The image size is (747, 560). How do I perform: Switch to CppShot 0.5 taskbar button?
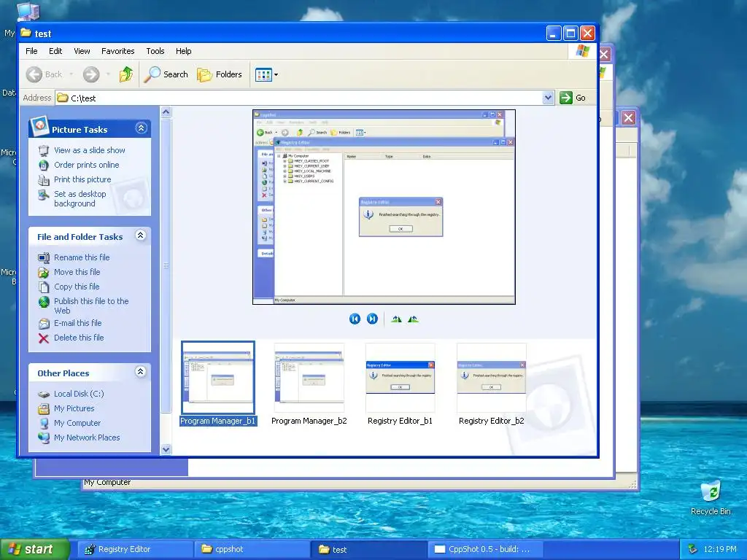[485, 549]
